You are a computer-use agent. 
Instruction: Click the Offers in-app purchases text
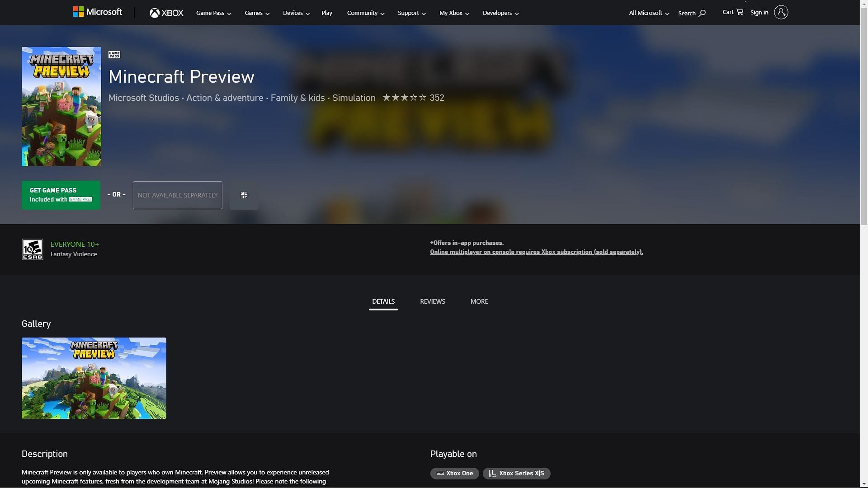467,243
